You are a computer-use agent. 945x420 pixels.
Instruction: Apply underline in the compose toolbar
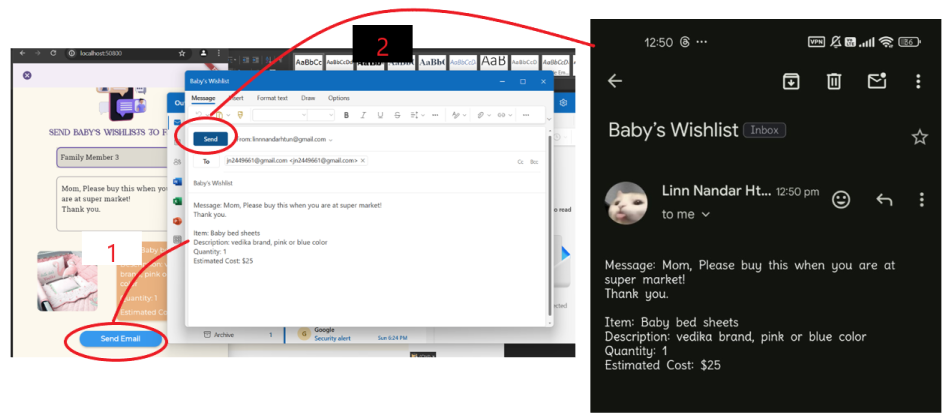(x=380, y=116)
